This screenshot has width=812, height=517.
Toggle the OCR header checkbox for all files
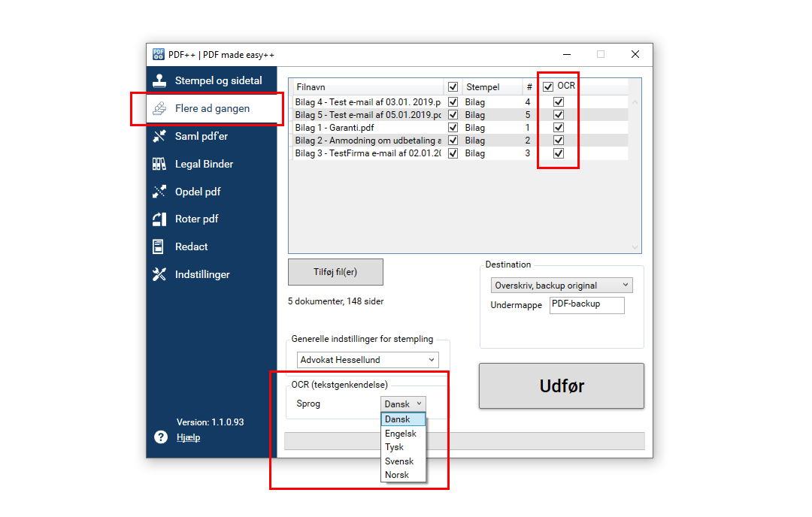pyautogui.click(x=548, y=86)
